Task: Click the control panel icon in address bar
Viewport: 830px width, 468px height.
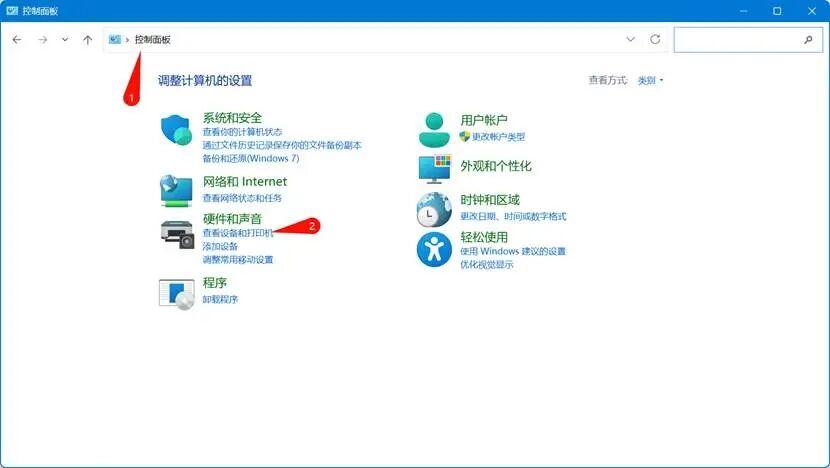Action: pos(114,39)
